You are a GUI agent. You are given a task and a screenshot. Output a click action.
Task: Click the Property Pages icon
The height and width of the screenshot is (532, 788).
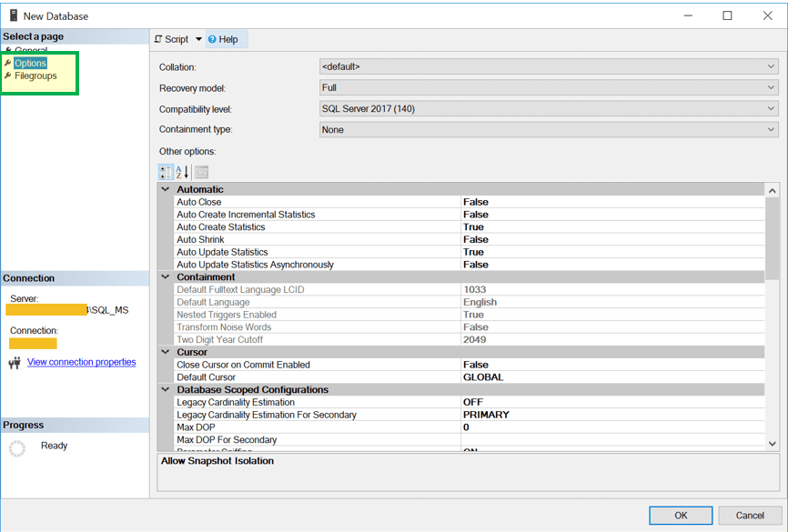(201, 172)
